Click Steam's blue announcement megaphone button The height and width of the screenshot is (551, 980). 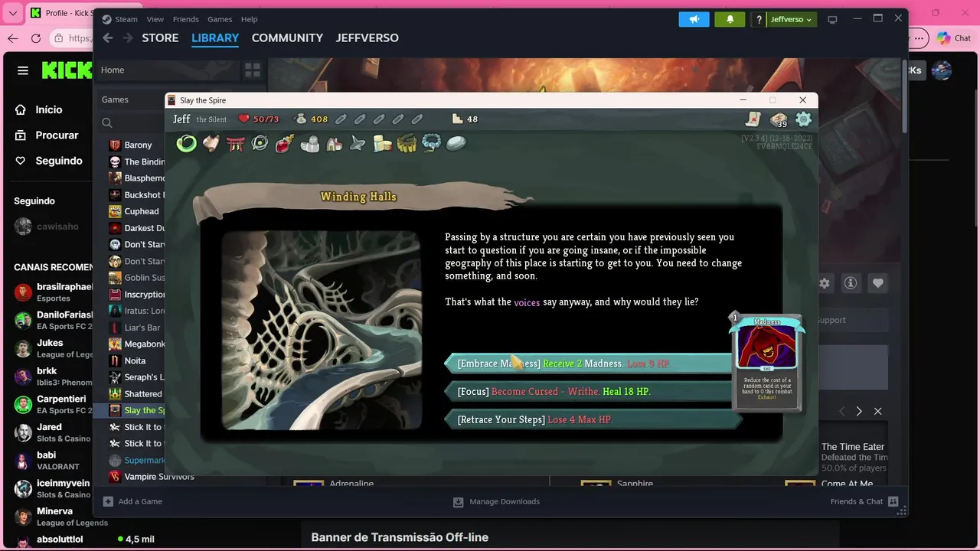pos(694,19)
